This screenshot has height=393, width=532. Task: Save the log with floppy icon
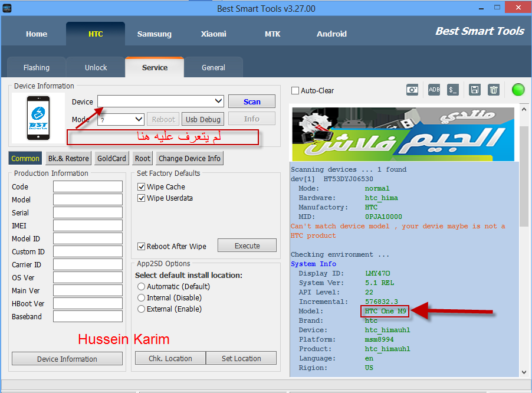coord(475,90)
